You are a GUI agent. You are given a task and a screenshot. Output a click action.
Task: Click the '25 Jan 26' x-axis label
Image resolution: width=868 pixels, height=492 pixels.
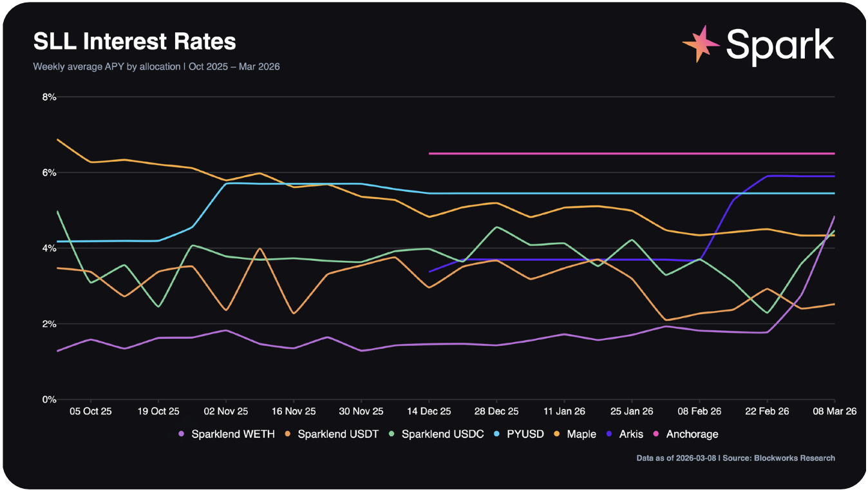click(632, 411)
